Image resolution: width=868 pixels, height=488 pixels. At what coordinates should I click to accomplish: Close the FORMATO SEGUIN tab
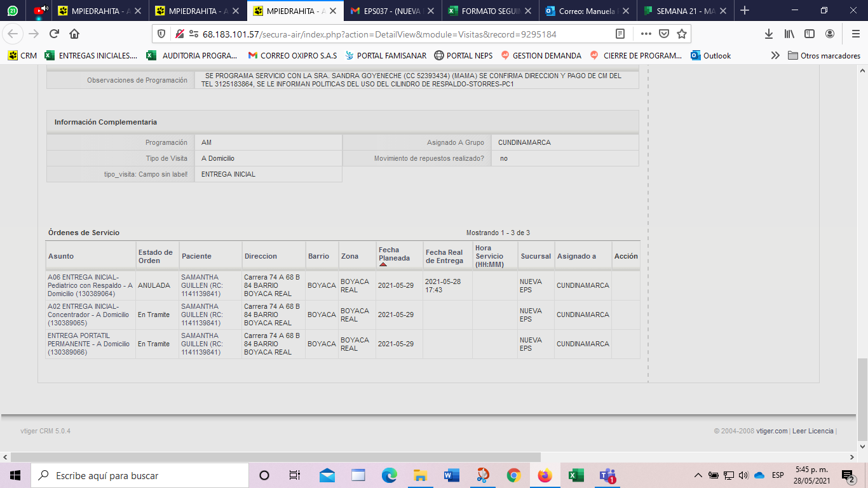529,11
